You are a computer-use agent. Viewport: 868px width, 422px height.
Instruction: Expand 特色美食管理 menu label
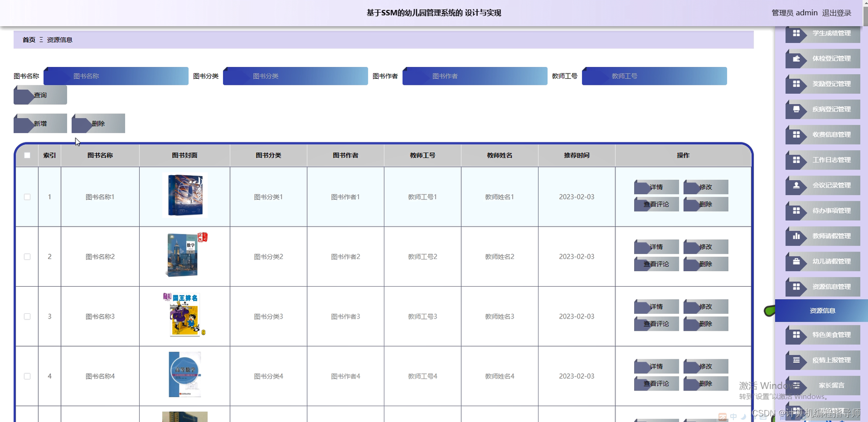[831, 335]
